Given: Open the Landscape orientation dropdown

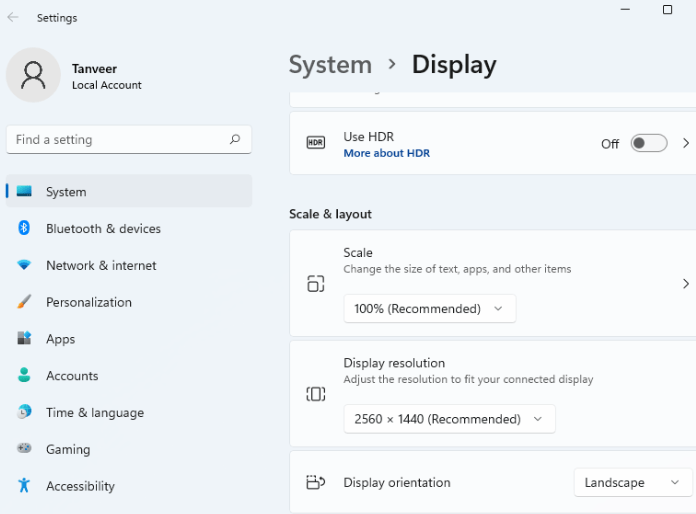Looking at the screenshot, I should pyautogui.click(x=631, y=483).
